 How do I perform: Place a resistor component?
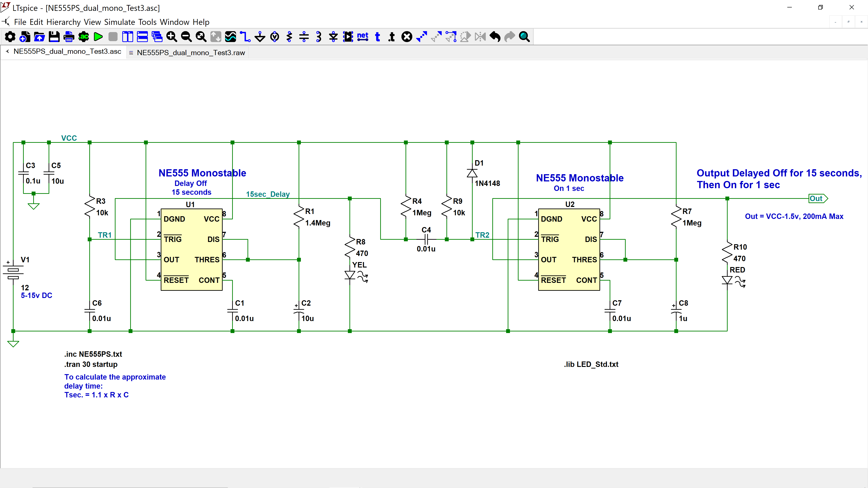pos(289,37)
